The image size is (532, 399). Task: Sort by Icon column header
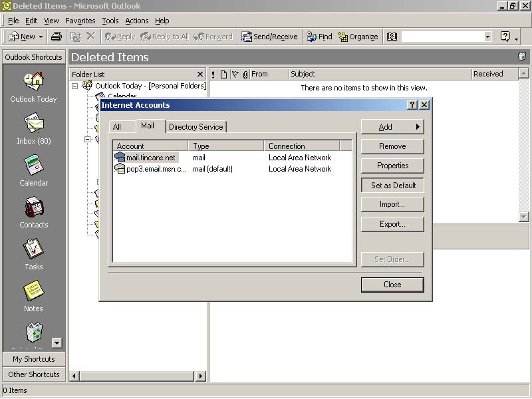(x=223, y=74)
